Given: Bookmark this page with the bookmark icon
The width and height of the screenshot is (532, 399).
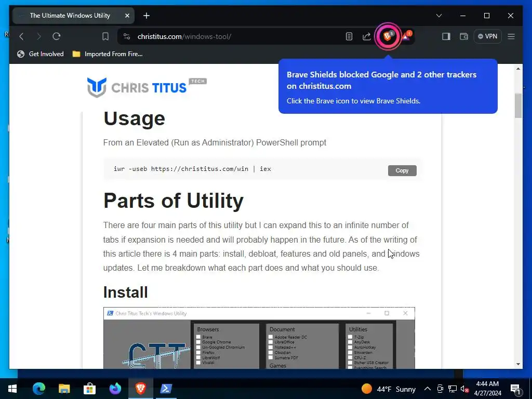Looking at the screenshot, I should (105, 36).
